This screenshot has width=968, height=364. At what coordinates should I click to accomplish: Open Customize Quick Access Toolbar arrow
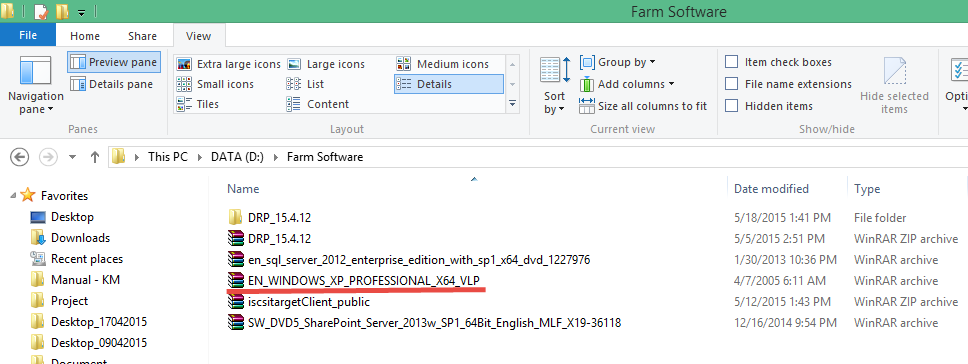point(82,12)
